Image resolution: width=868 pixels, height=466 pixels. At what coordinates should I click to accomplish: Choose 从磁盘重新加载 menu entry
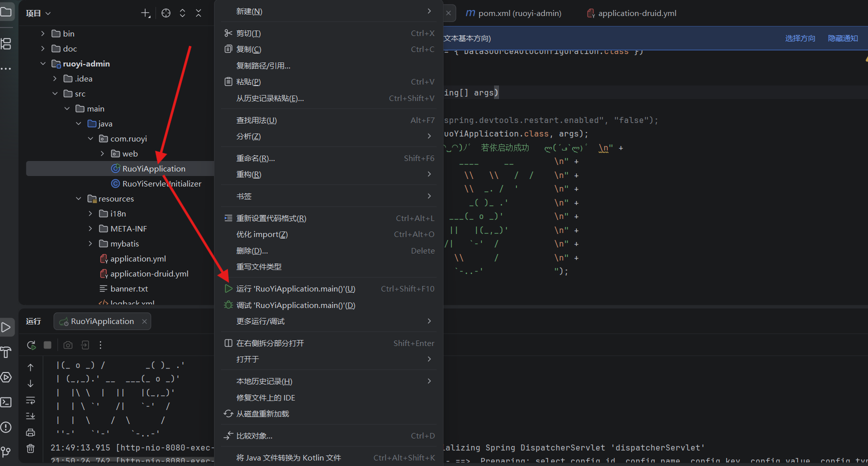point(328,413)
